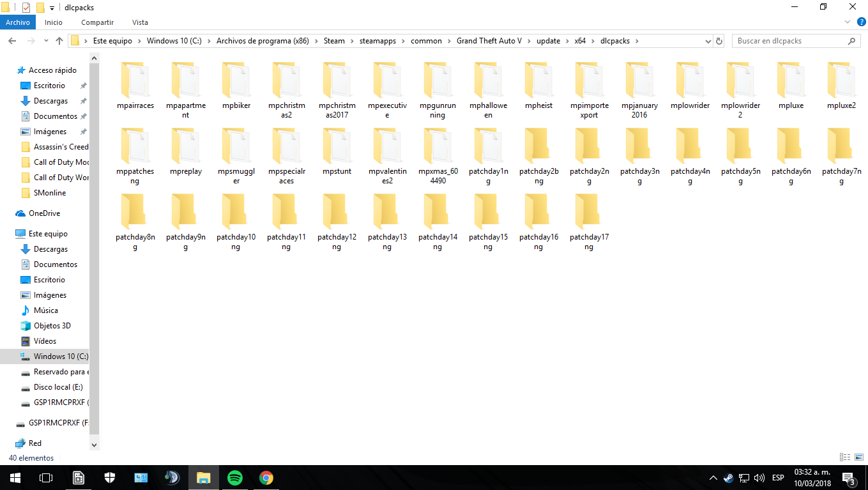Open the notification center icon

coord(849,478)
